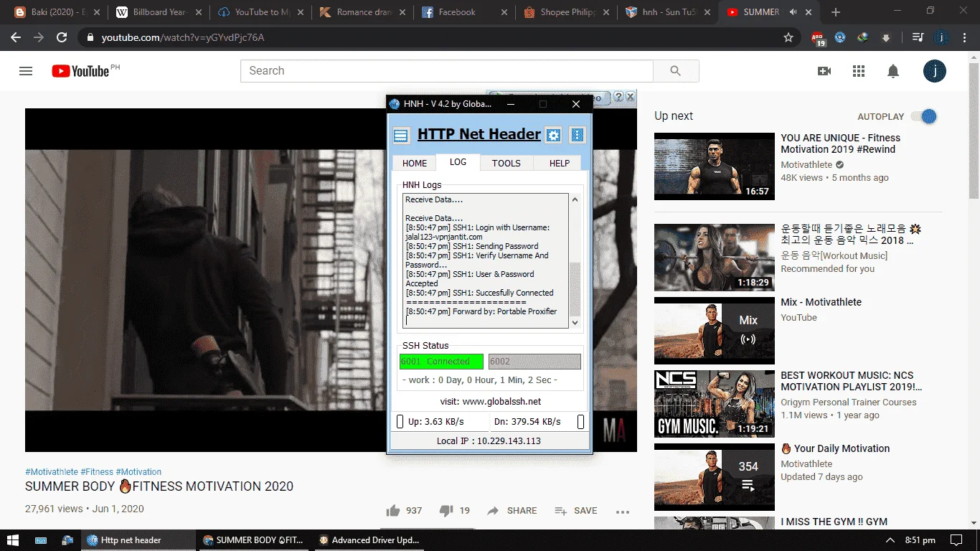
Task: Click the globe download manager extension
Action: [863, 37]
